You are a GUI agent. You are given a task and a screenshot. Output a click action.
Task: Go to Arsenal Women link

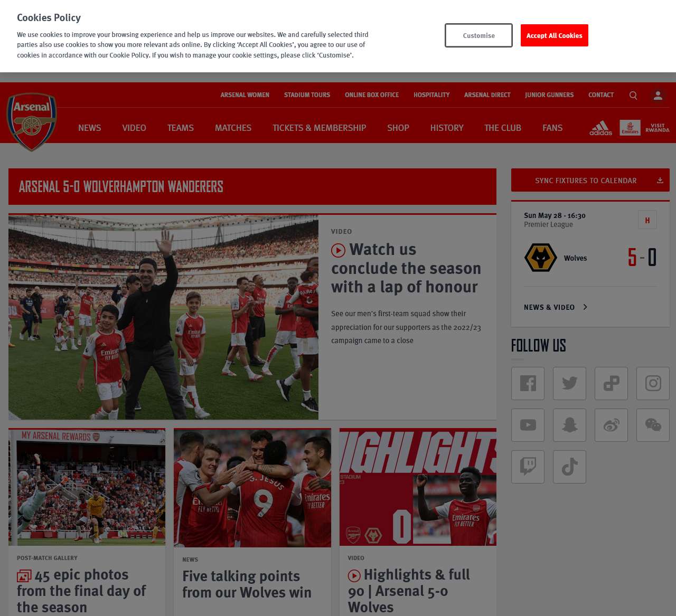pos(245,95)
